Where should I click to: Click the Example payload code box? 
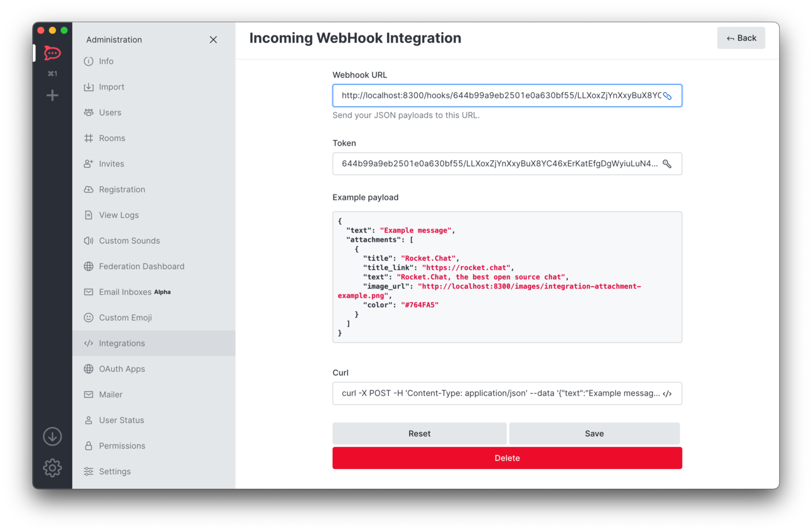click(507, 277)
